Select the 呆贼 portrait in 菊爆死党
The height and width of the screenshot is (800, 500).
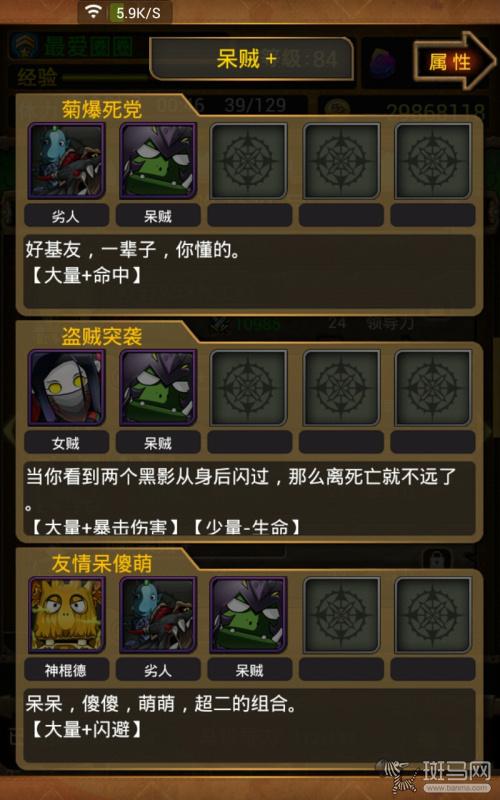point(158,161)
